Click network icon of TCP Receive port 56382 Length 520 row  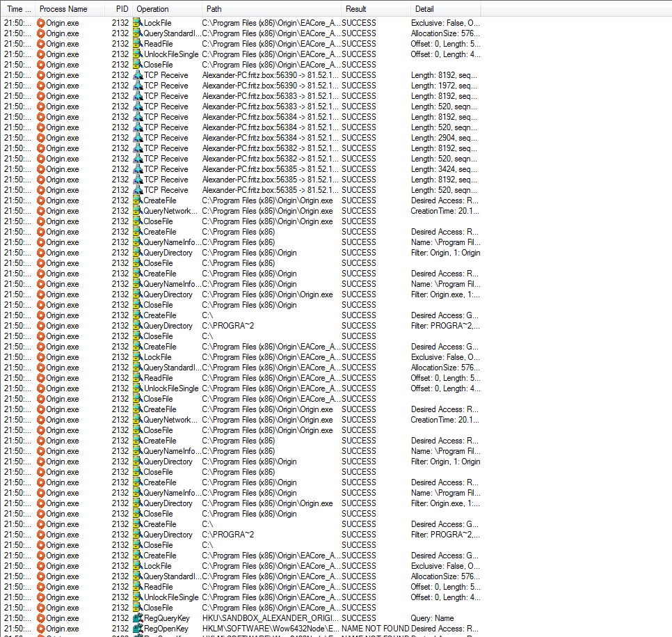click(x=138, y=159)
